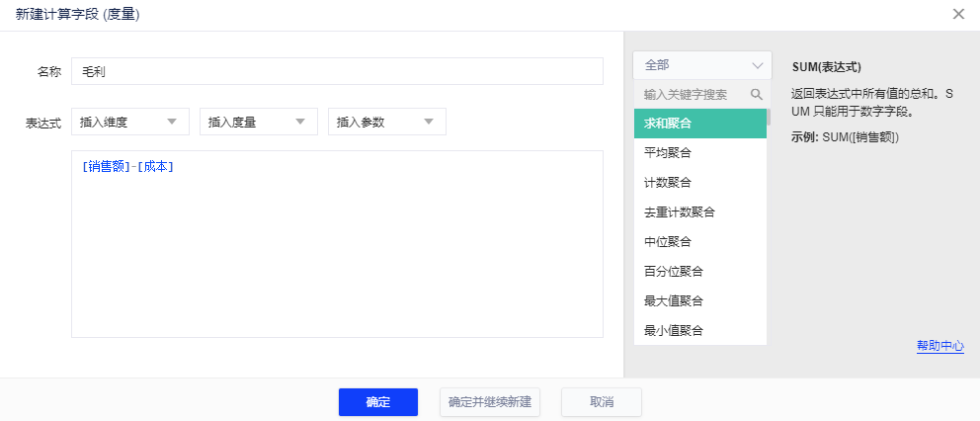Image resolution: width=980 pixels, height=421 pixels.
Task: Select 中位聚合 function
Action: [x=700, y=241]
